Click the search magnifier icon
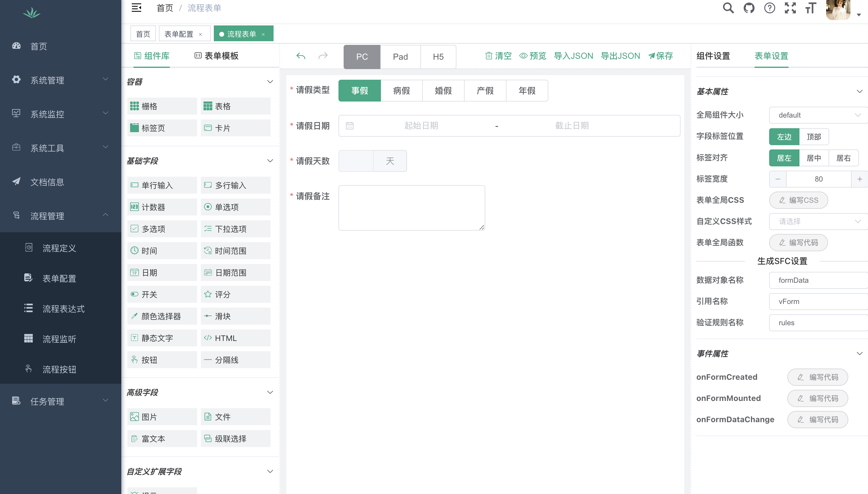The width and height of the screenshot is (868, 494). (728, 8)
